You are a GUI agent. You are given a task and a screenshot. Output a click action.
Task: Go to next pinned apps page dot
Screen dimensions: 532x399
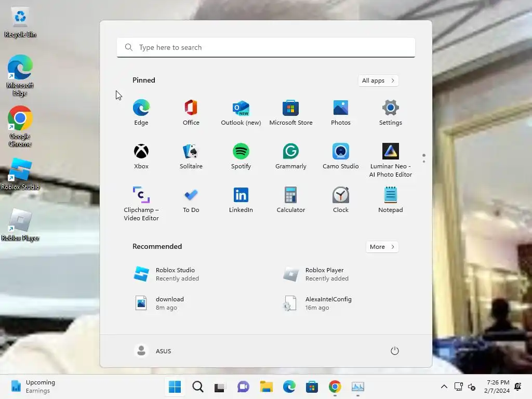pyautogui.click(x=424, y=162)
